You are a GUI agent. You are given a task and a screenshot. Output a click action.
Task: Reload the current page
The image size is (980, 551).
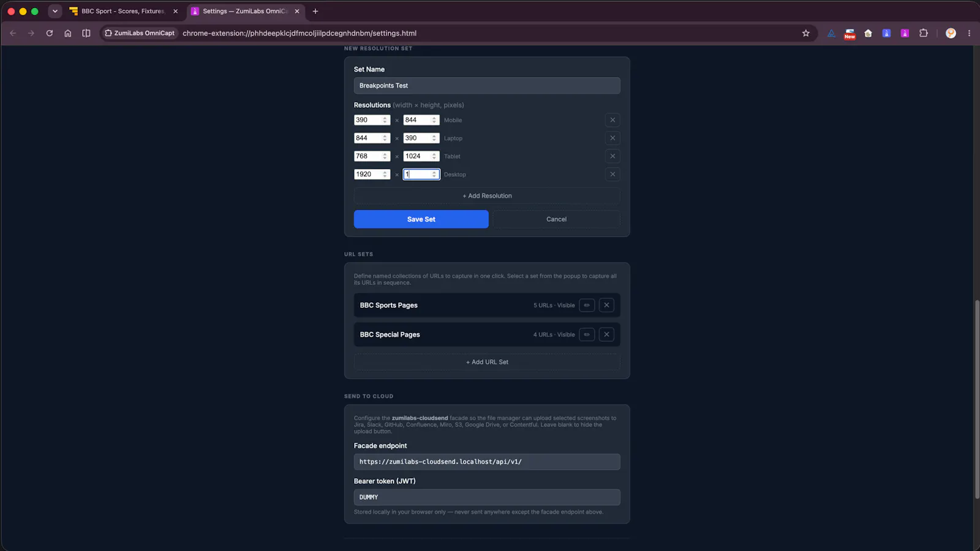coord(50,33)
